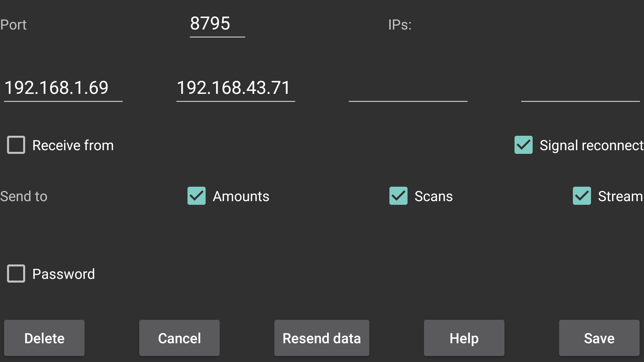Click the Port label area
Viewport: 644px width, 362px height.
click(x=13, y=24)
